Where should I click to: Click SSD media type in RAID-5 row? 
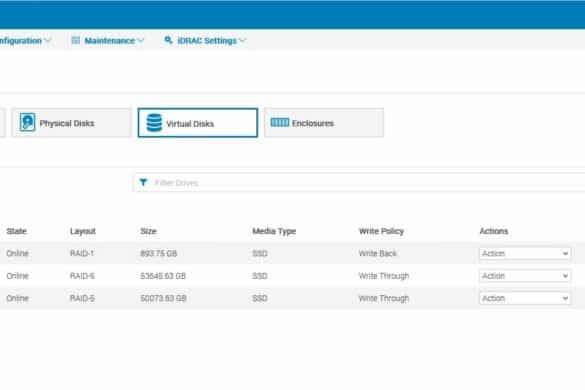click(260, 298)
